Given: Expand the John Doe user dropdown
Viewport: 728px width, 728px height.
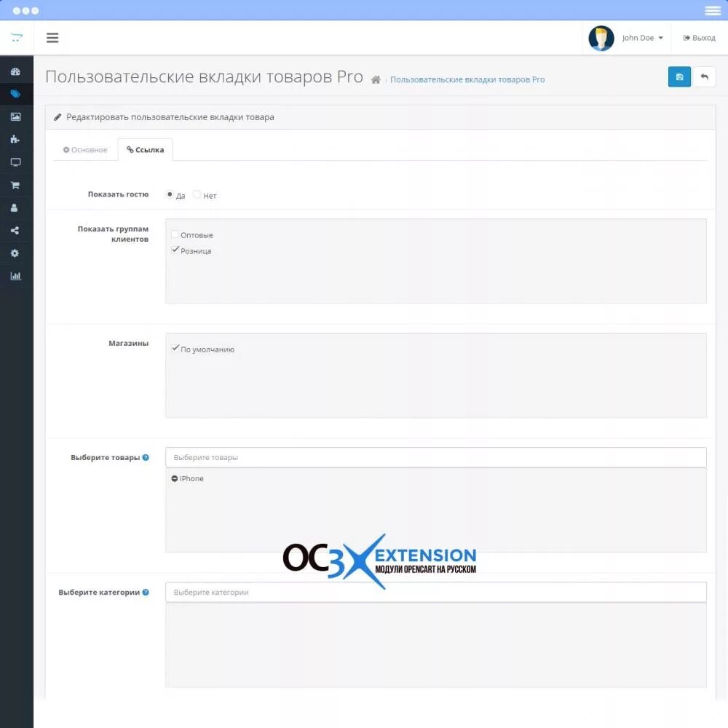Looking at the screenshot, I should [x=643, y=38].
